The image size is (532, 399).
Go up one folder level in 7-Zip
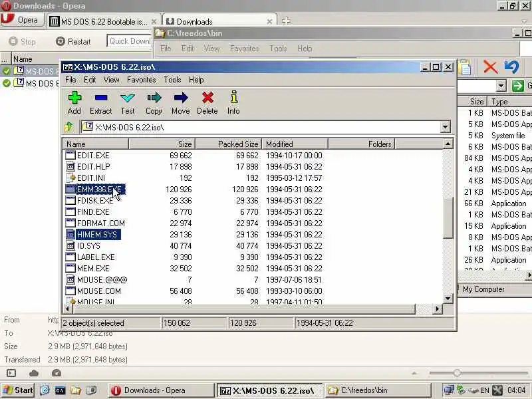69,127
